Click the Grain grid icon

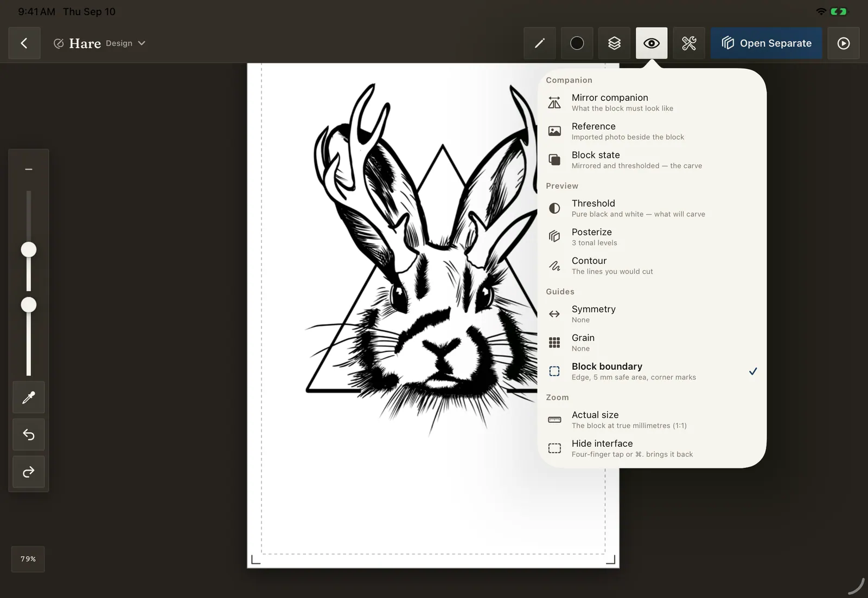tap(554, 343)
